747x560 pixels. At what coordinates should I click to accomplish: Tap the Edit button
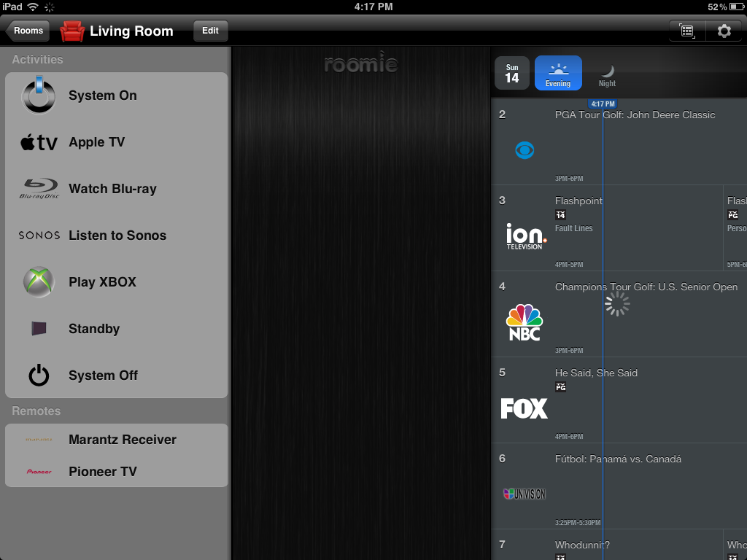click(x=210, y=31)
